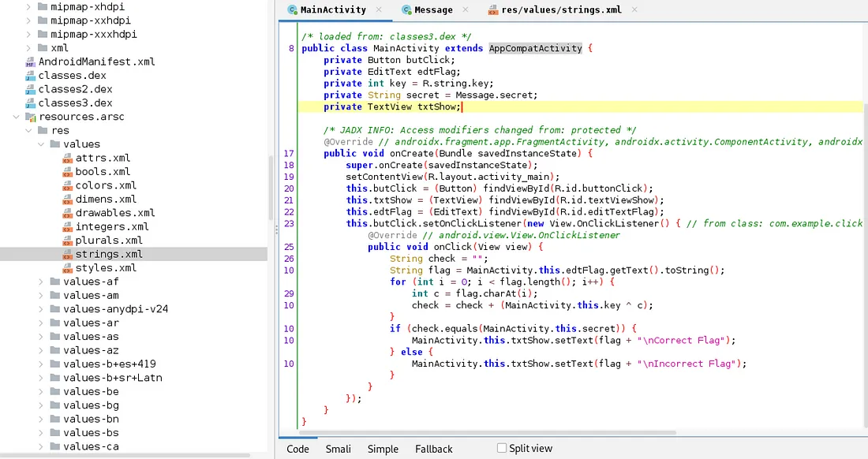Collapse the res folder node
Viewport: 868px width, 459px height.
28,130
